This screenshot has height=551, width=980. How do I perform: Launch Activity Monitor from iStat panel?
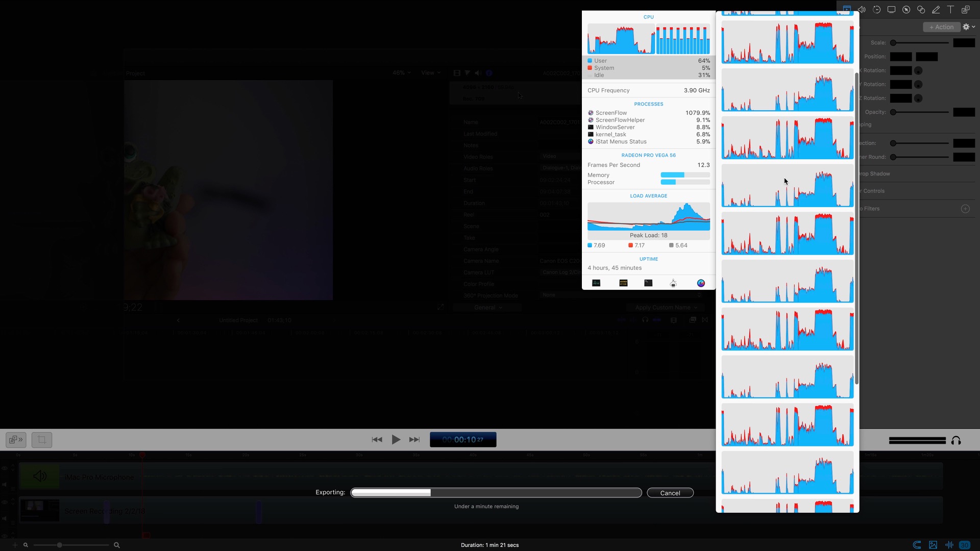[596, 283]
